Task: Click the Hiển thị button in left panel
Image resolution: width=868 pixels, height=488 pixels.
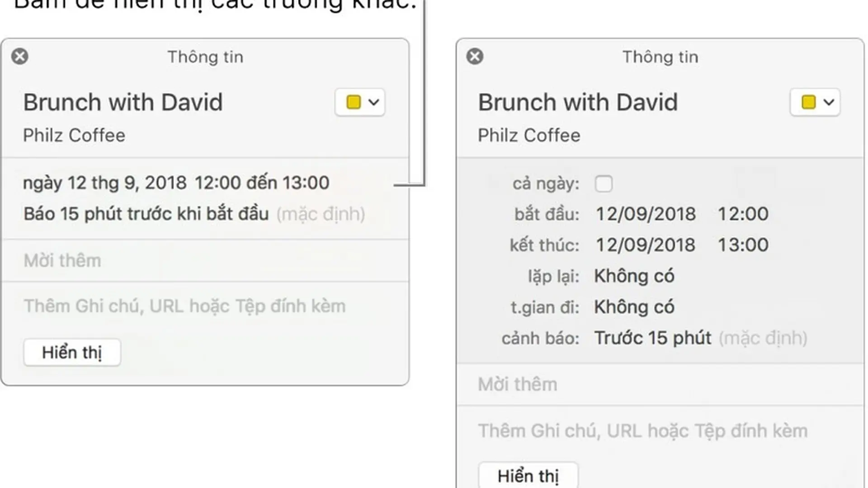Action: pos(72,352)
